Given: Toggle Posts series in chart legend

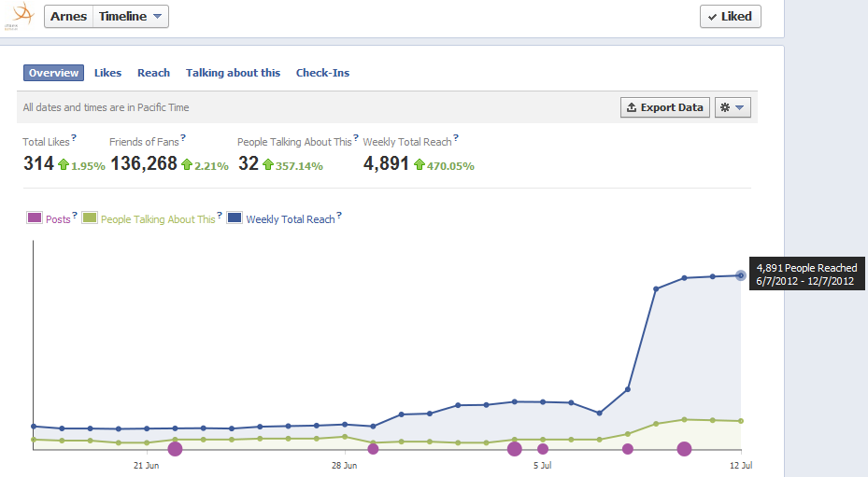Looking at the screenshot, I should (x=35, y=218).
